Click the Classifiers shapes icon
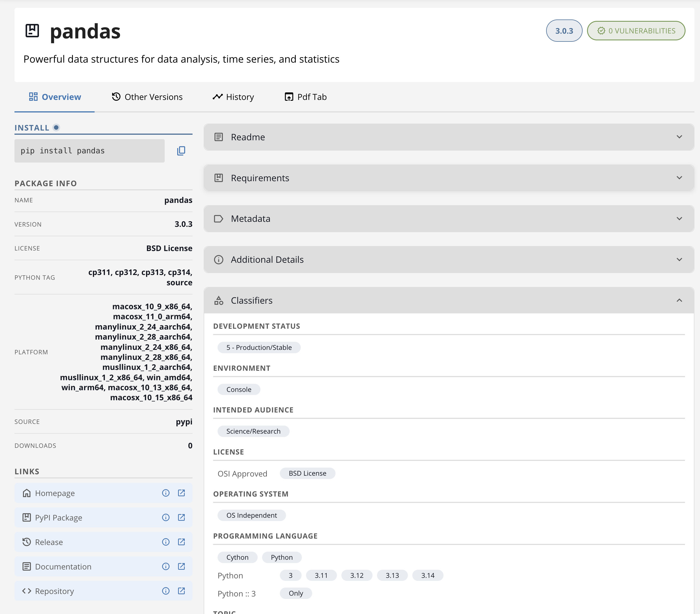The height and width of the screenshot is (614, 700). coord(218,301)
